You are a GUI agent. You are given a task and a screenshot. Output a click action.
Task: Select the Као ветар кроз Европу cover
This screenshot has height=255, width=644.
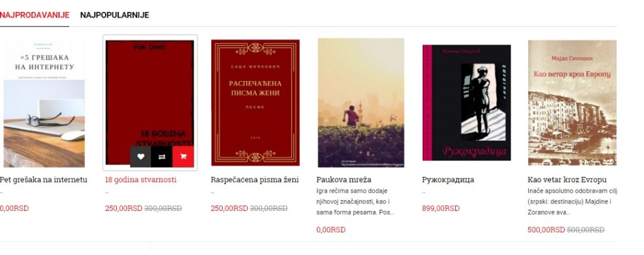(572, 102)
